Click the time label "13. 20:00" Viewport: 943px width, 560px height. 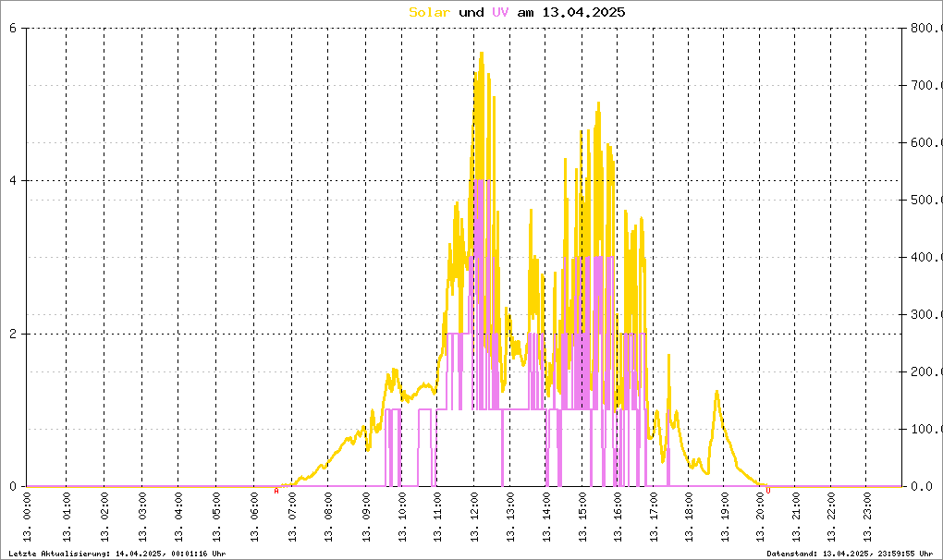pos(760,517)
